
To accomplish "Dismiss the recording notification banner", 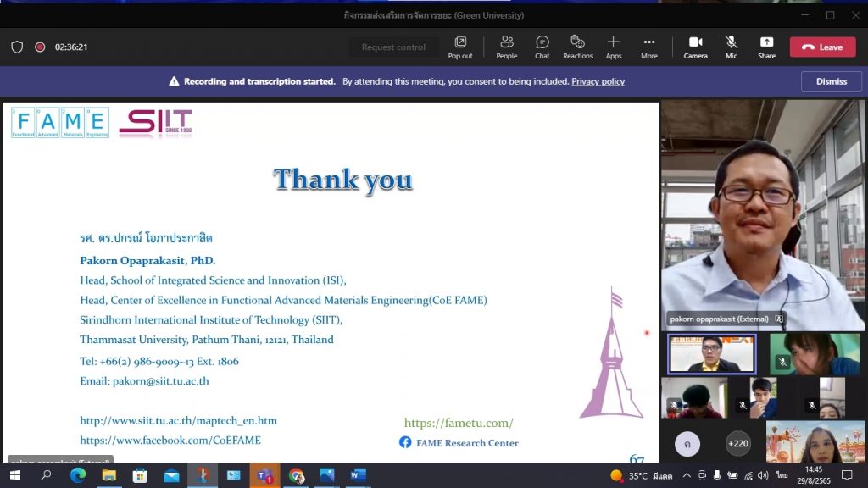I will pos(831,81).
